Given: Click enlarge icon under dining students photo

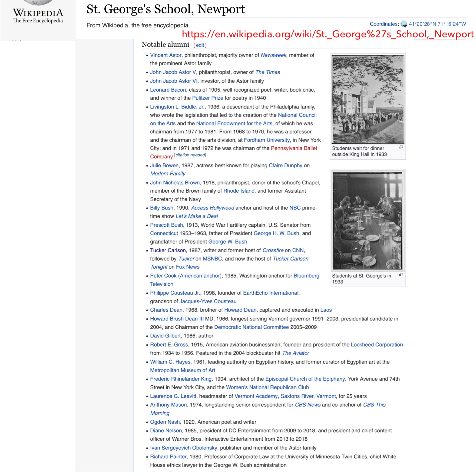Looking at the screenshot, I should click(x=401, y=274).
